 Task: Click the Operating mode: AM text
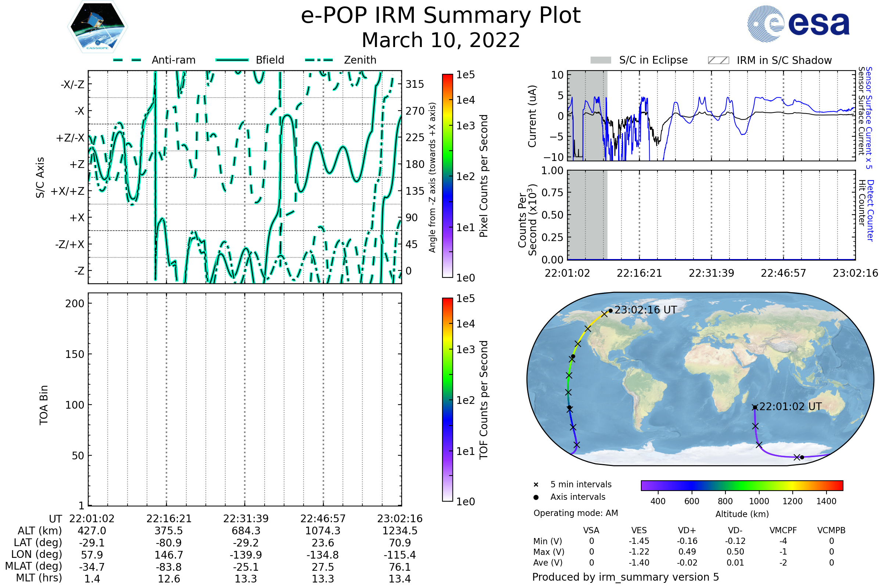coord(576,513)
